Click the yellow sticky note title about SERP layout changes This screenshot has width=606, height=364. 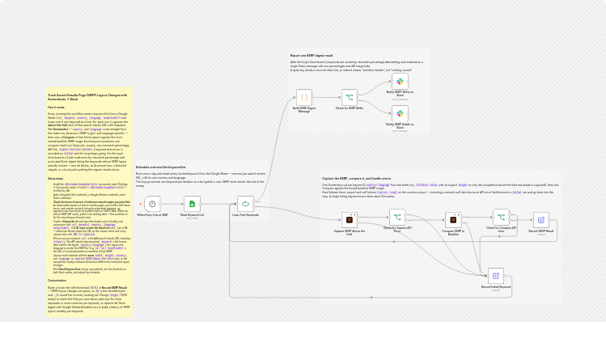coord(87,97)
